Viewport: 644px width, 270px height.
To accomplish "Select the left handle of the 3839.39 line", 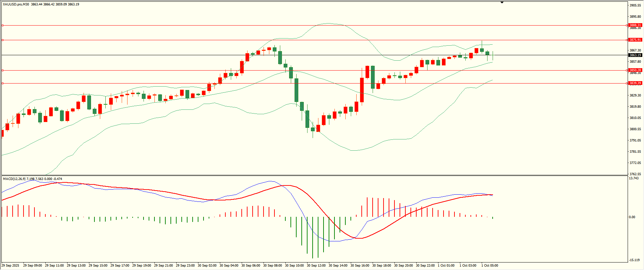I will point(3,83).
